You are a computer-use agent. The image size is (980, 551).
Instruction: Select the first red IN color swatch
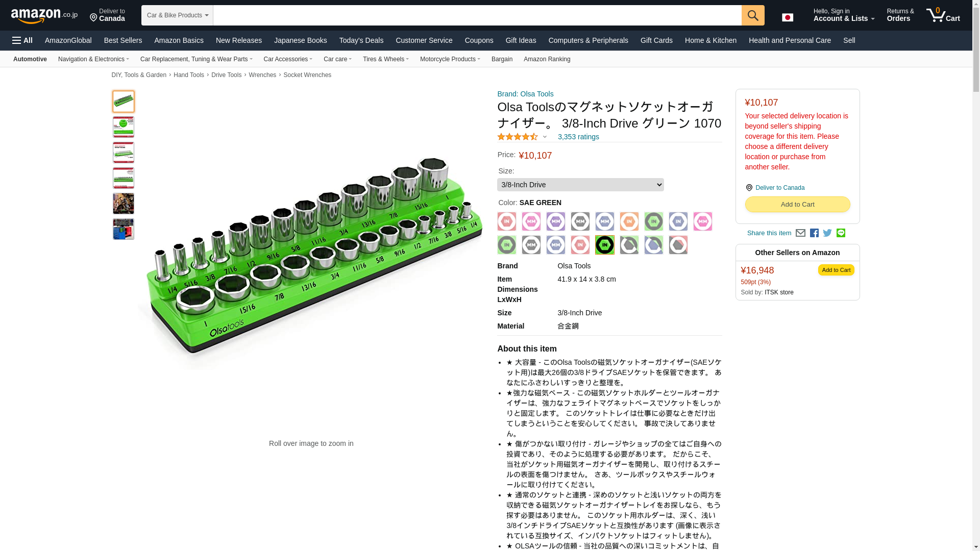(x=507, y=221)
